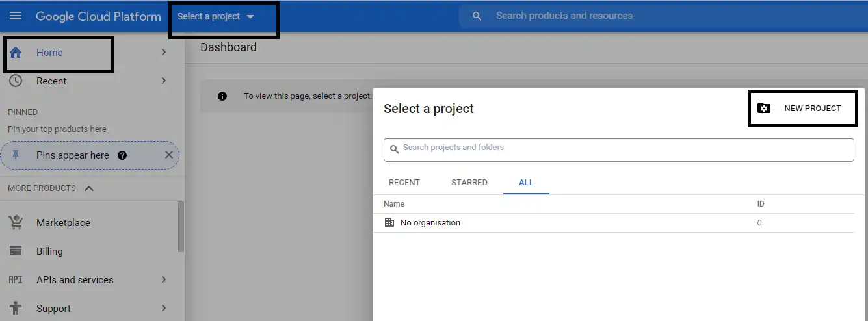Expand the Support submenu chevron
Viewport: 868px width, 321px height.
click(164, 308)
